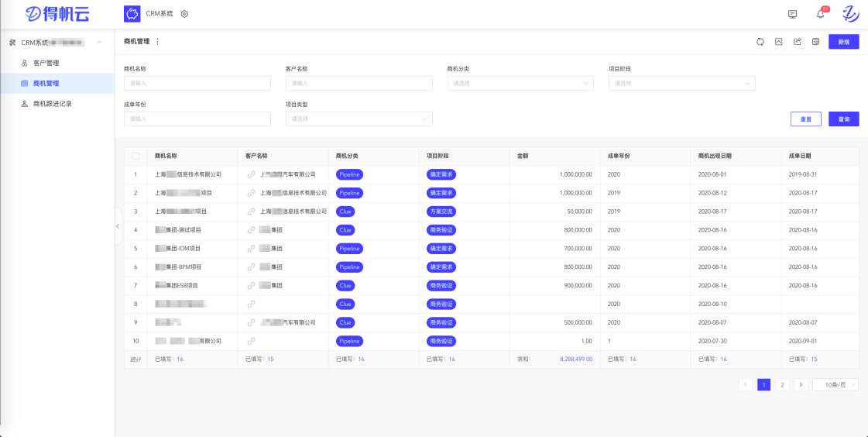Open the notification bell
The height and width of the screenshot is (437, 868).
click(821, 14)
